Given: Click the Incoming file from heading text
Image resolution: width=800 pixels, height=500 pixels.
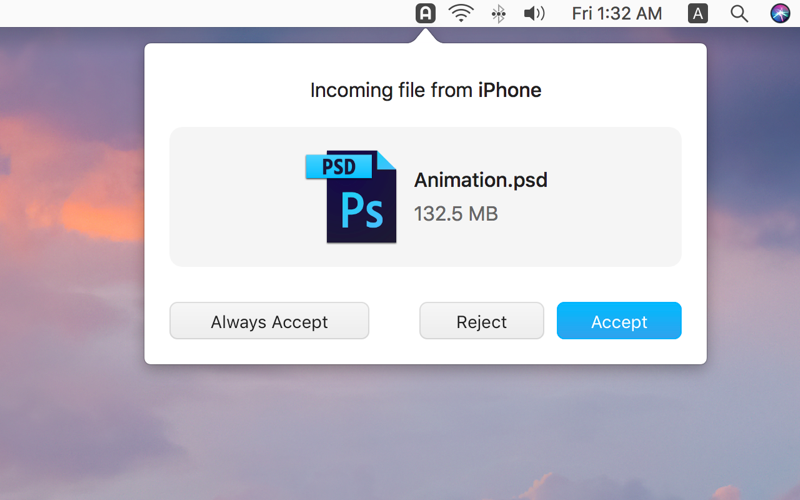Looking at the screenshot, I should pos(391,90).
